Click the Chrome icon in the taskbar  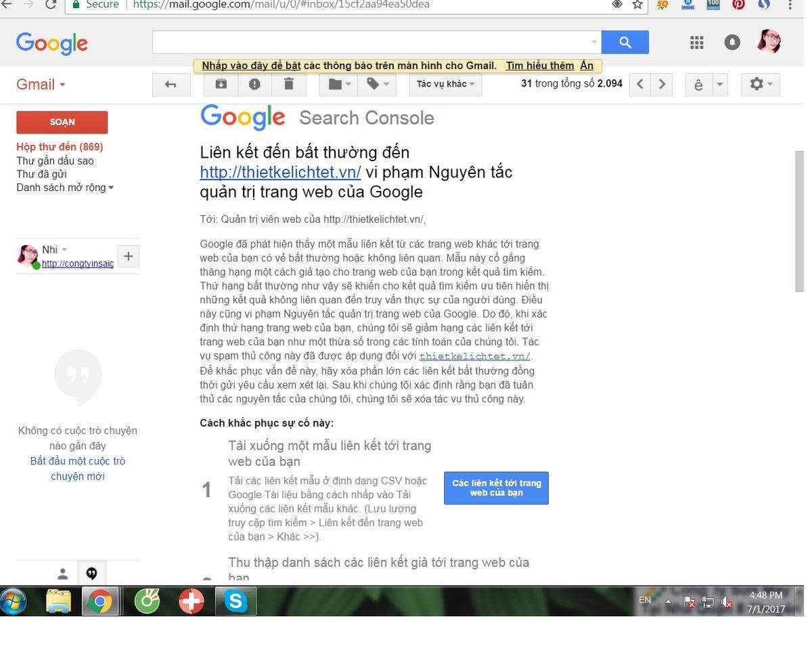pyautogui.click(x=100, y=601)
